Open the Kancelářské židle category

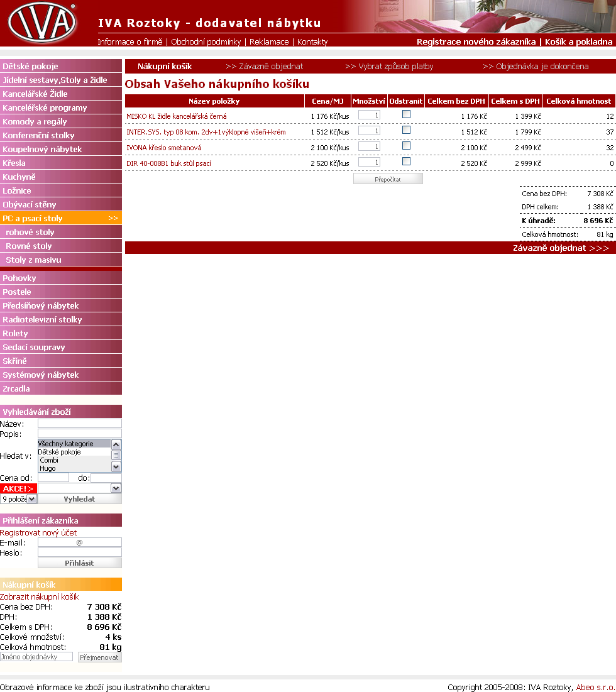[x=35, y=94]
